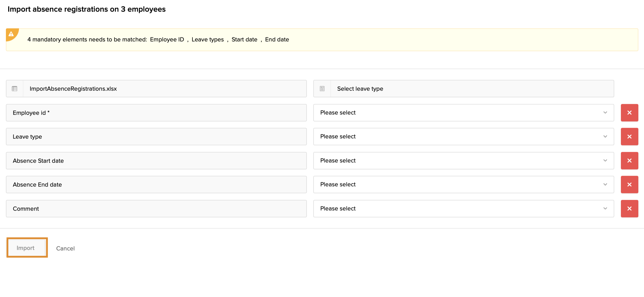The image size is (644, 297).
Task: Click the Absence Start date source field
Action: coord(156,161)
